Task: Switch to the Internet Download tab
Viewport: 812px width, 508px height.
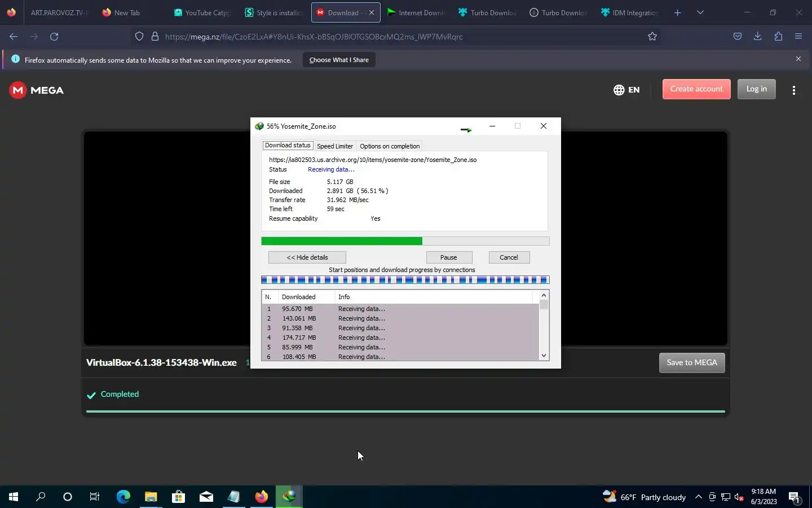Action: (x=416, y=12)
